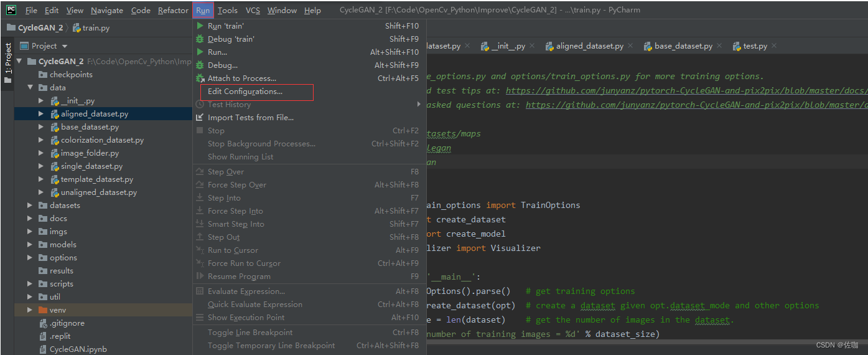The height and width of the screenshot is (355, 868).
Task: Select unaligned_dataset.py in project tree
Action: [98, 192]
